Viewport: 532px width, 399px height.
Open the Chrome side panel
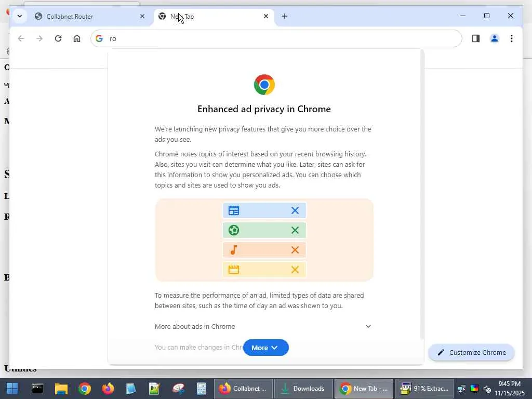click(476, 38)
